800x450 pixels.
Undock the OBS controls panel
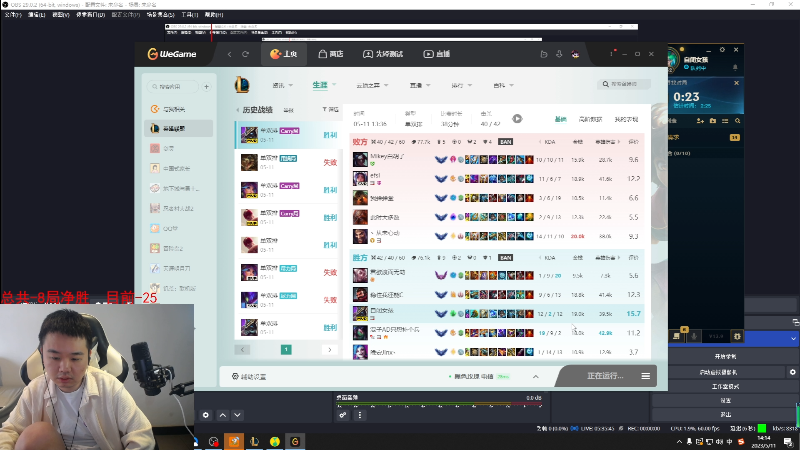coord(795,321)
